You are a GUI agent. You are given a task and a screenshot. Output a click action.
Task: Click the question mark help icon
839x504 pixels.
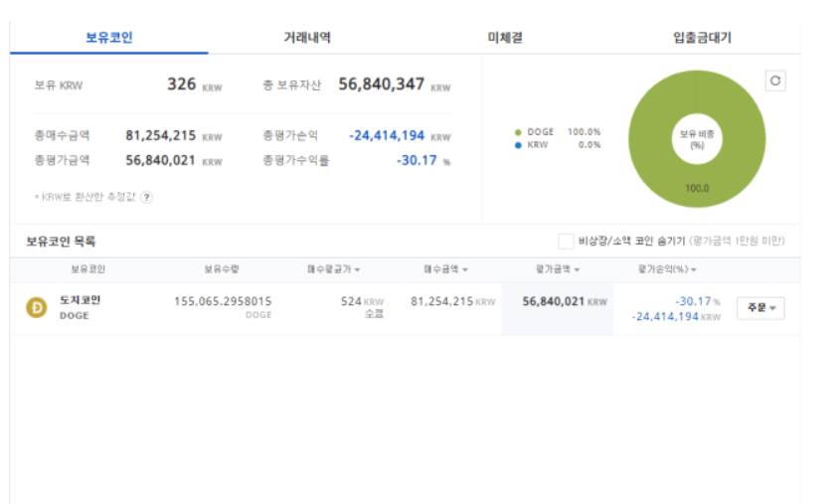click(146, 197)
